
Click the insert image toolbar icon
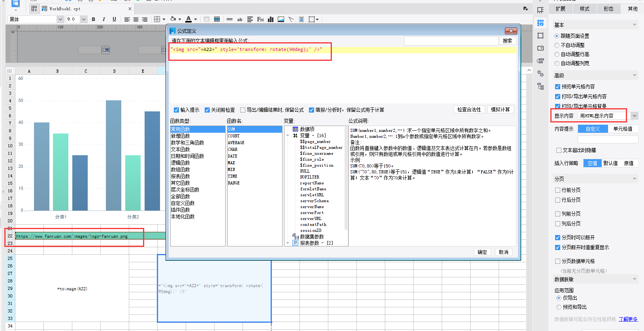tap(281, 19)
